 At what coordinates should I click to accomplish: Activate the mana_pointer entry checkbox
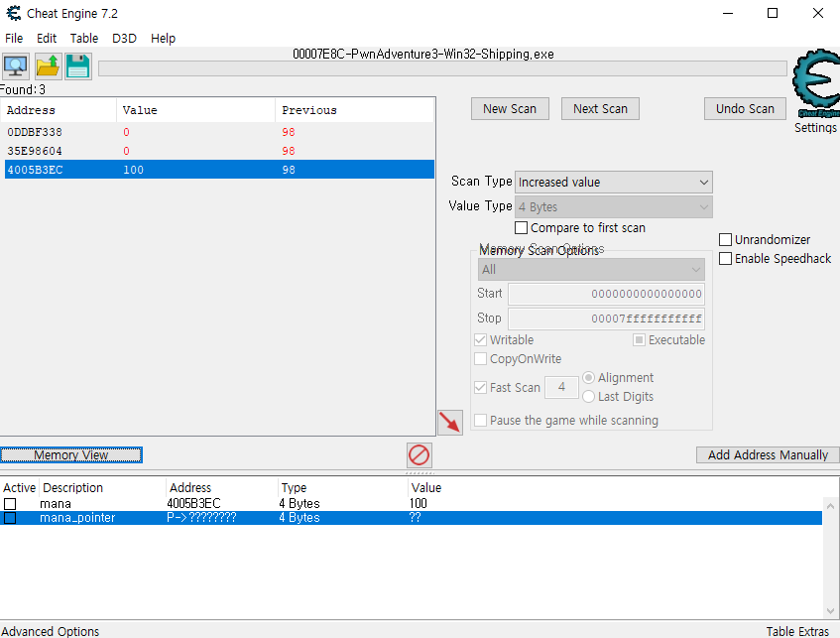[x=10, y=518]
